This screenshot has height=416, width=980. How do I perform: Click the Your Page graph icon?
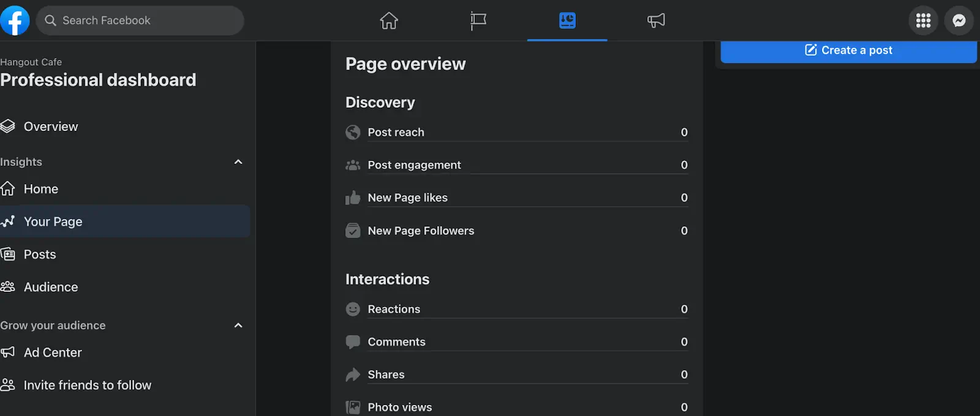point(7,221)
